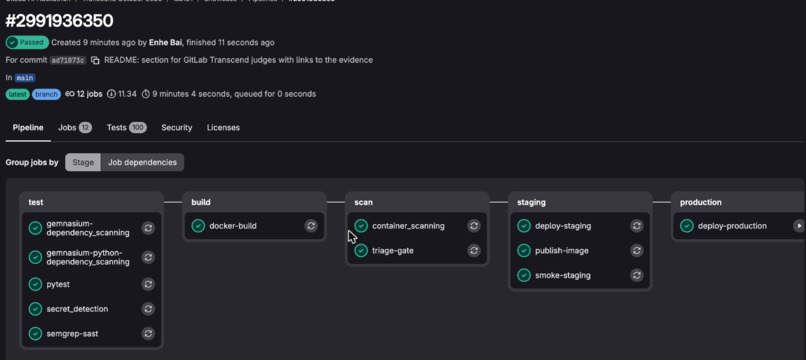Click the scan stage header

tap(363, 202)
